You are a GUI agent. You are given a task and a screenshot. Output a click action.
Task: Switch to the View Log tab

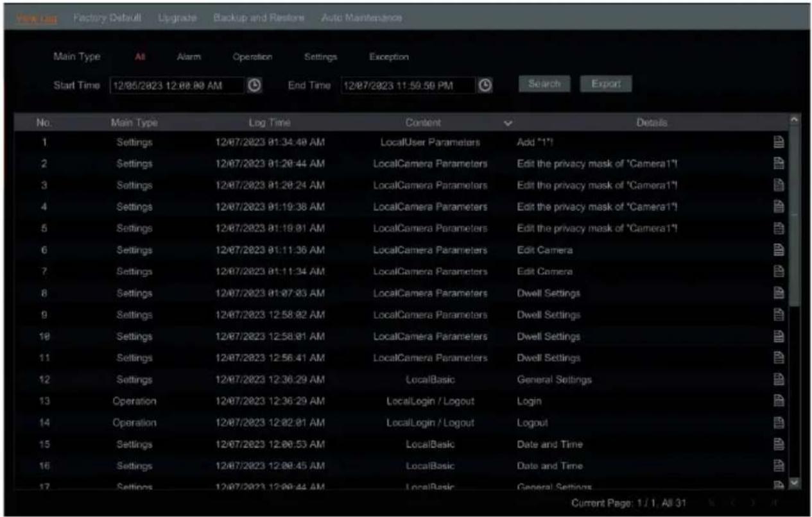click(37, 18)
